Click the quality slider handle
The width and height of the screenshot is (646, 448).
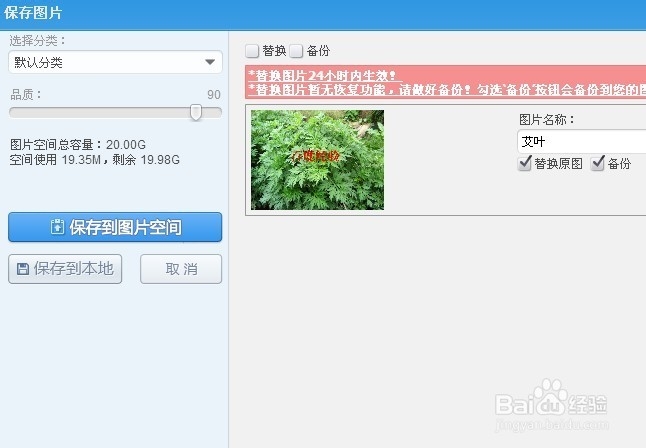pos(196,112)
